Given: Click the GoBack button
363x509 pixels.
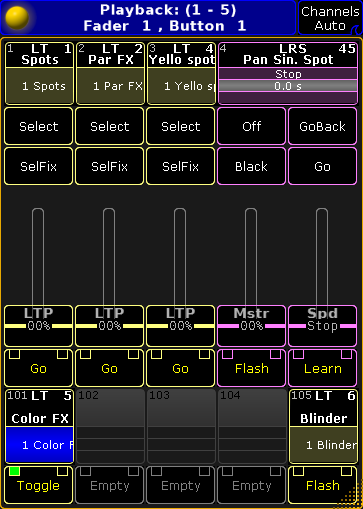Looking at the screenshot, I should [x=322, y=126].
